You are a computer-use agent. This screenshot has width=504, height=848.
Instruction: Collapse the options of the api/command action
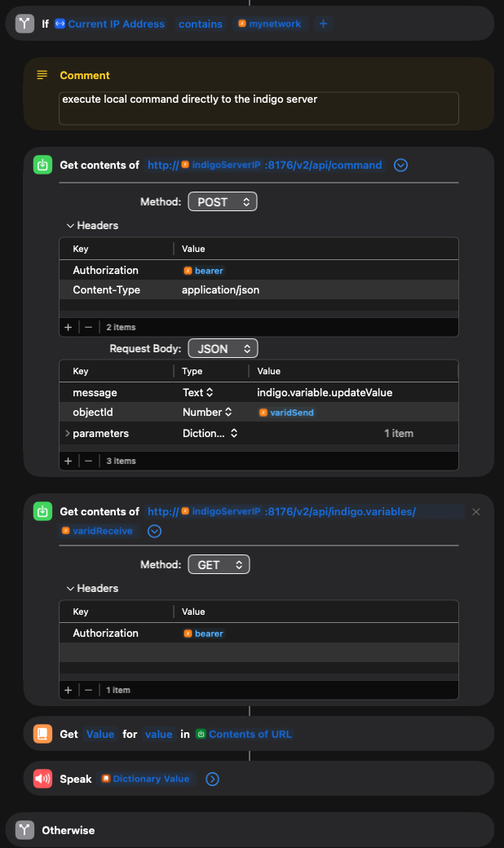pyautogui.click(x=400, y=165)
